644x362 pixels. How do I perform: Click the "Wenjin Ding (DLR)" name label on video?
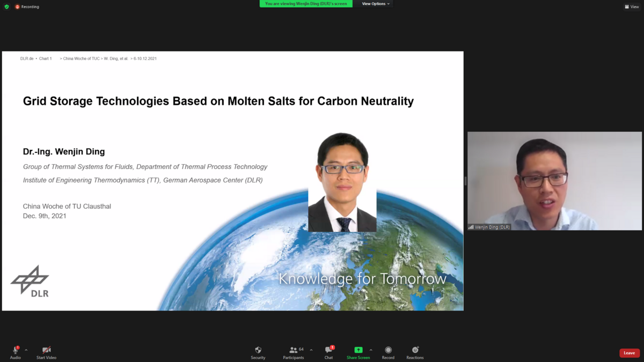tap(489, 227)
